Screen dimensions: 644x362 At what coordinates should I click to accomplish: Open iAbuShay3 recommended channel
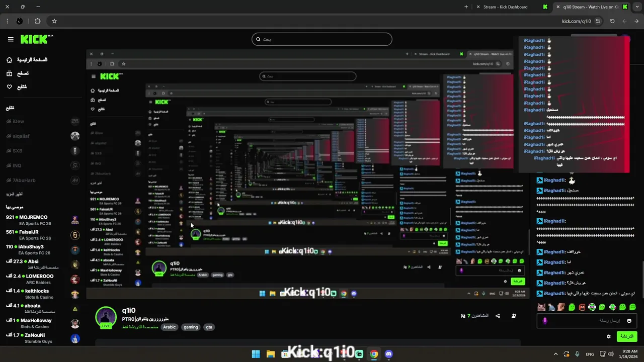[x=43, y=250]
